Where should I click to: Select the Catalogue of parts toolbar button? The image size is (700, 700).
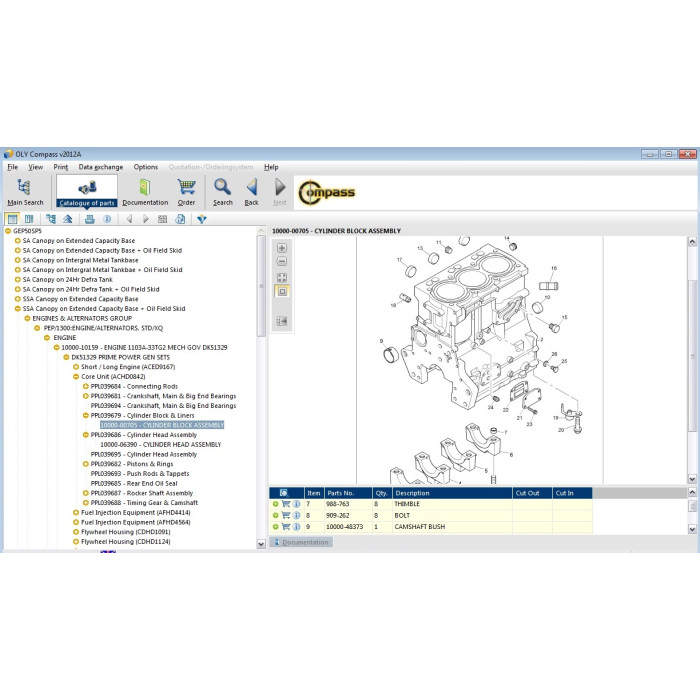(87, 192)
